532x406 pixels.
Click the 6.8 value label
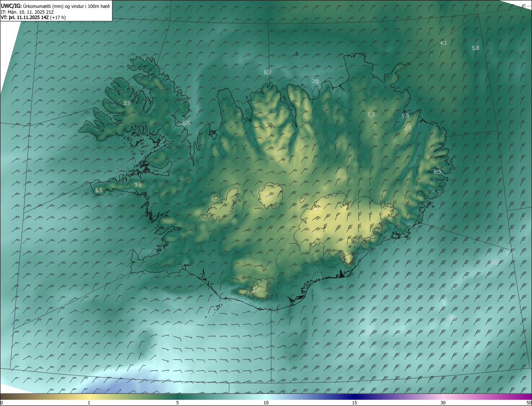(186, 123)
